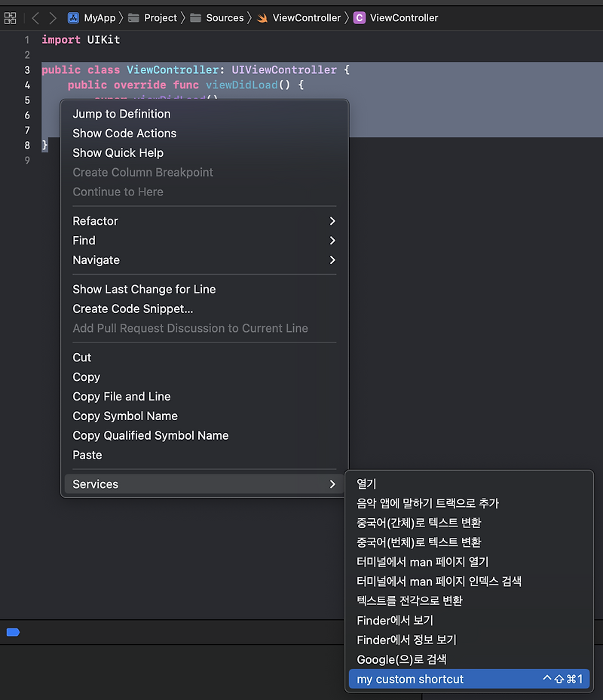603x700 pixels.
Task: Select Google(으)로 검색 service
Action: [x=400, y=659]
